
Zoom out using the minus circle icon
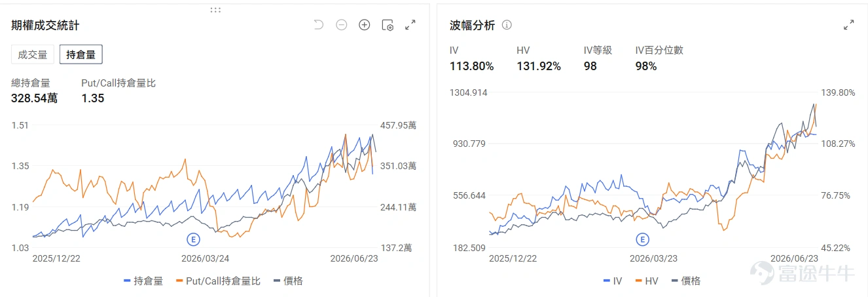pos(342,25)
